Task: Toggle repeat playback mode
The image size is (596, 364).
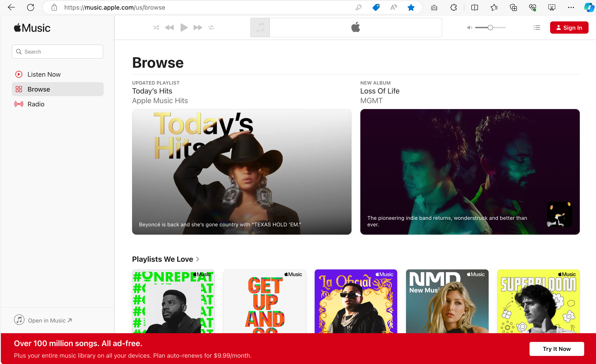Action: point(211,28)
